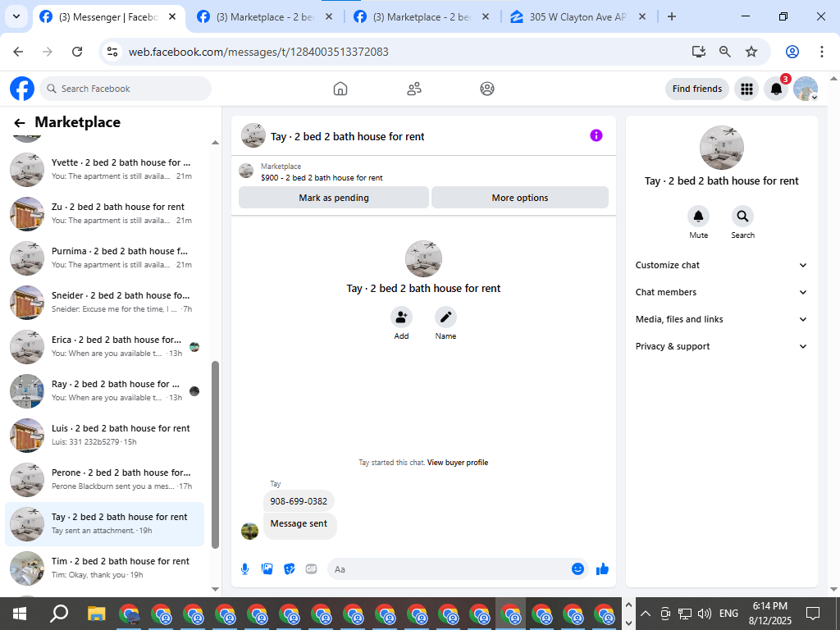Open the $900 listing link under Marketplace
This screenshot has width=840, height=630.
[x=322, y=177]
